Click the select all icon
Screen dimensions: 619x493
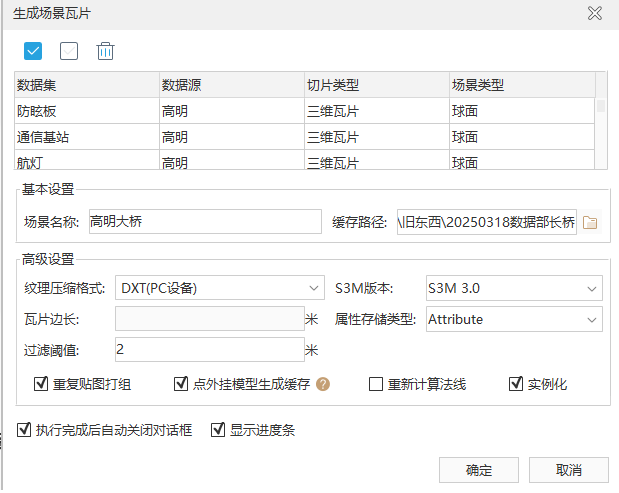(x=33, y=50)
